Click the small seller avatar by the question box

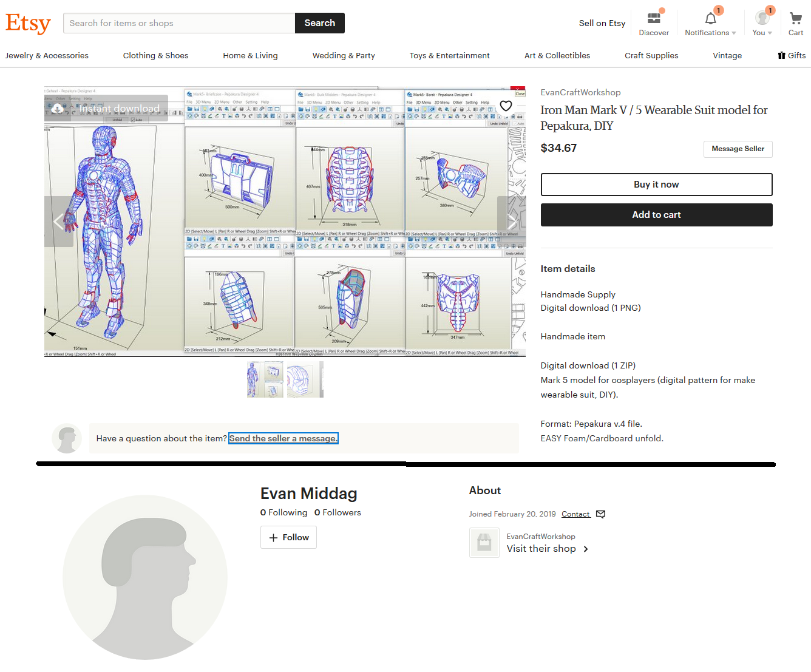67,438
